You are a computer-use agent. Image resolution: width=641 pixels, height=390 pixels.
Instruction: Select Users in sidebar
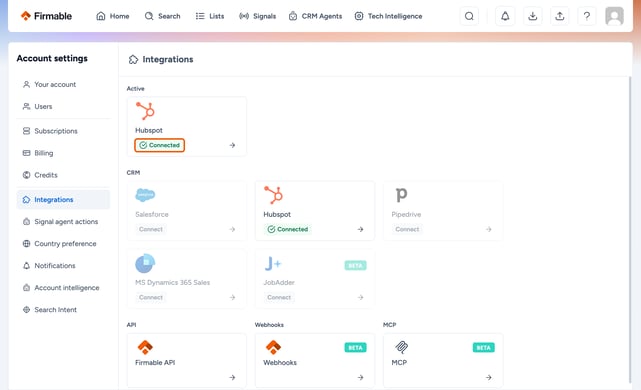[x=63, y=106]
